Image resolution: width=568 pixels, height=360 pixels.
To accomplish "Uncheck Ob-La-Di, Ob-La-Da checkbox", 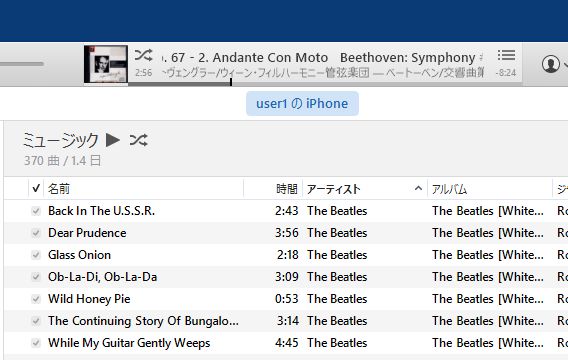I will (x=36, y=277).
